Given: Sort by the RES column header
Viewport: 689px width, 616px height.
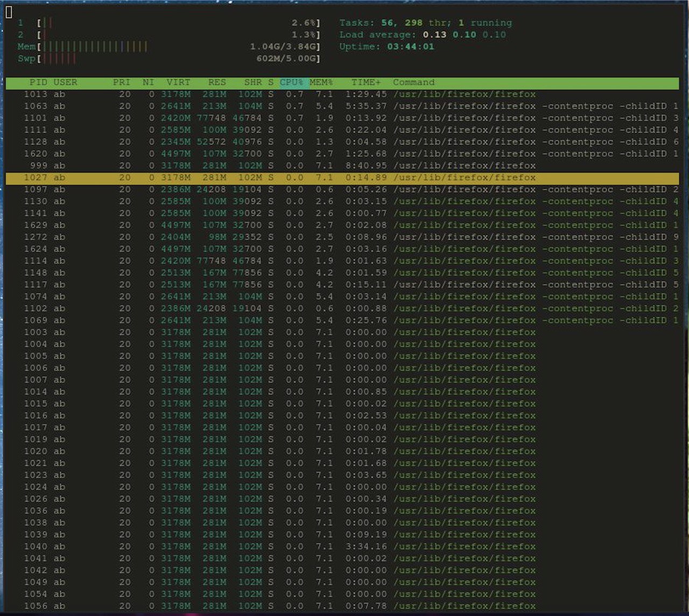Looking at the screenshot, I should pos(217,82).
